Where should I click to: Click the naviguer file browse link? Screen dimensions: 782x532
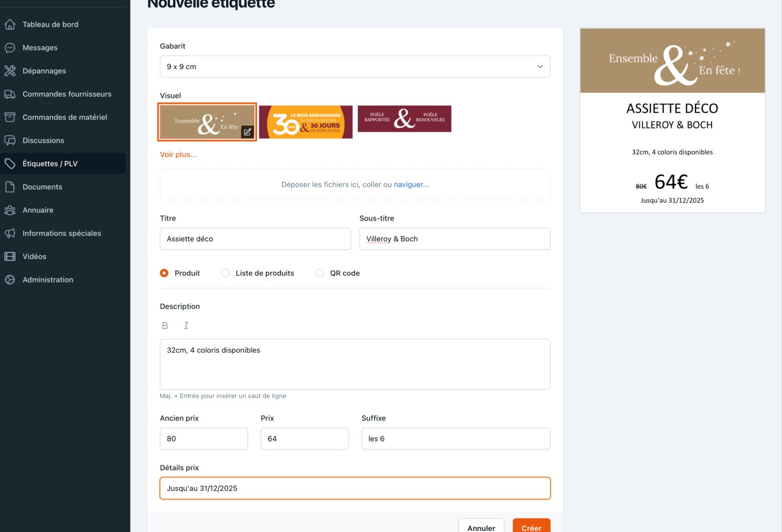point(411,185)
